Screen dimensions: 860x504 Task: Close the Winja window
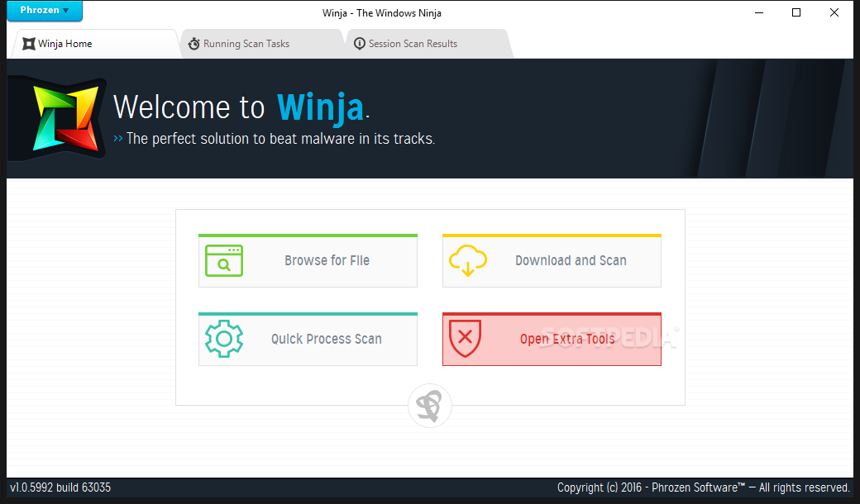coord(834,12)
